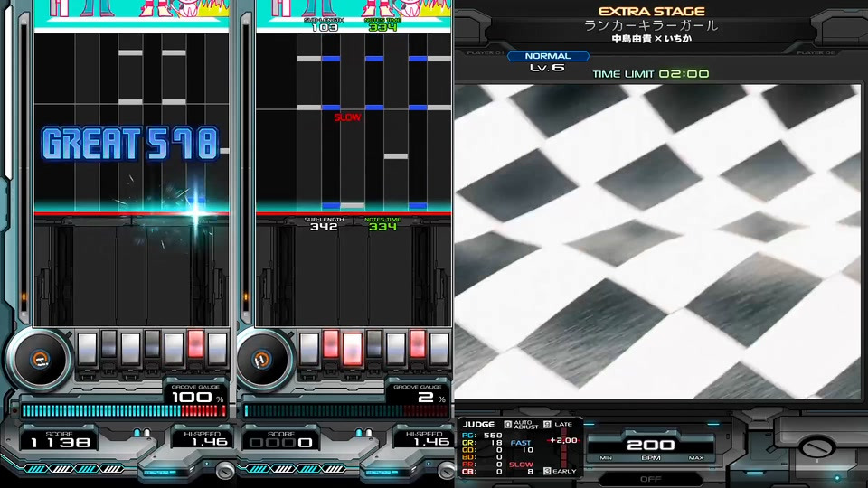Click the checkered background video area

point(657,241)
